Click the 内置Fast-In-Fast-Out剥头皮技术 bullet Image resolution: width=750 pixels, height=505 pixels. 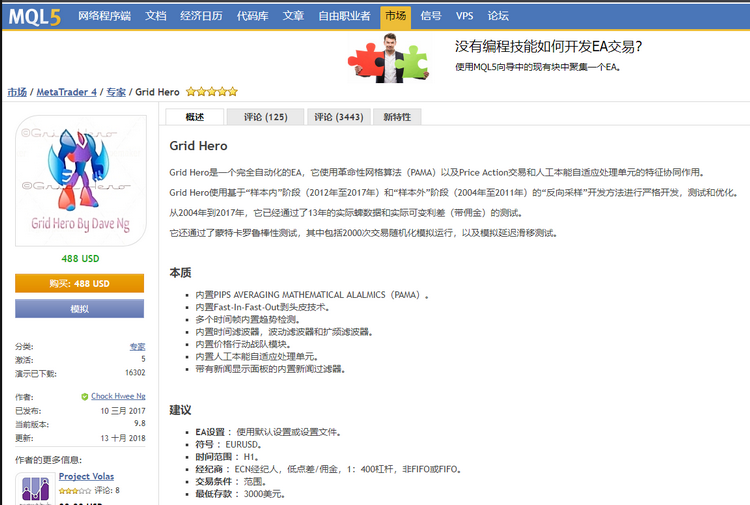point(263,307)
